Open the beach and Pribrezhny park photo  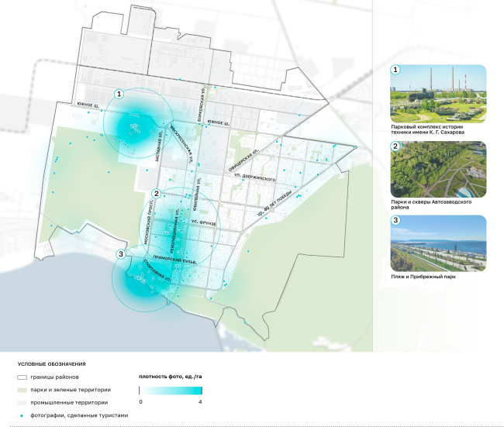[x=439, y=242]
